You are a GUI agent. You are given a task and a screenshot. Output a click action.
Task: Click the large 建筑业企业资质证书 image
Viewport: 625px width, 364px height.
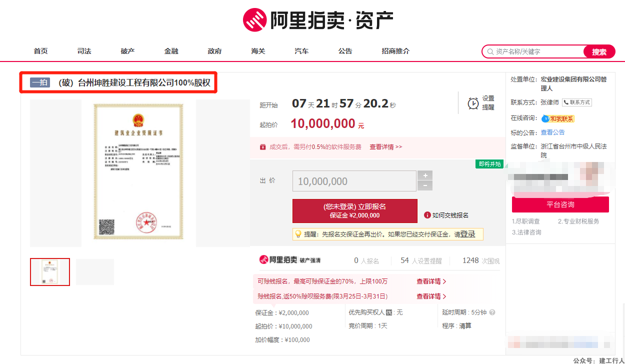[138, 172]
